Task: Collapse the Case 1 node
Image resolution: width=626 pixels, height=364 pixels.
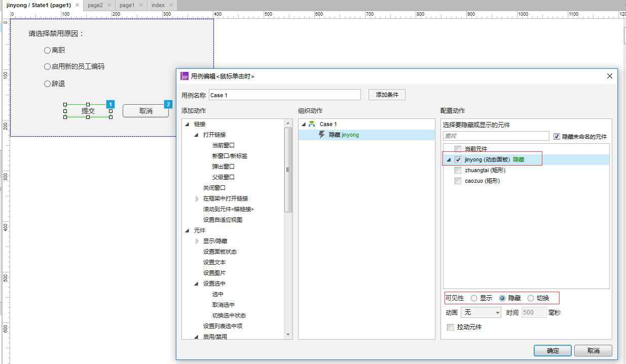Action: [x=303, y=124]
